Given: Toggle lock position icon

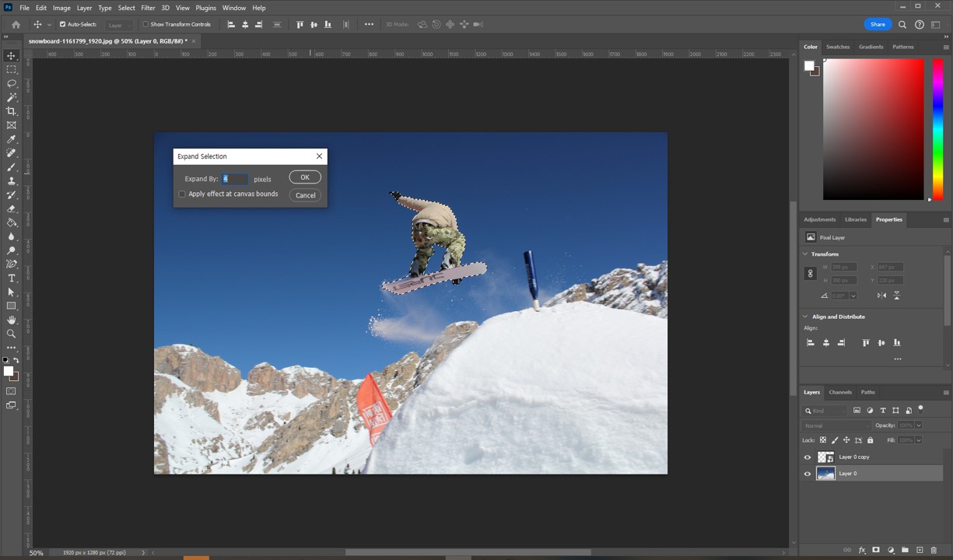Looking at the screenshot, I should (846, 440).
